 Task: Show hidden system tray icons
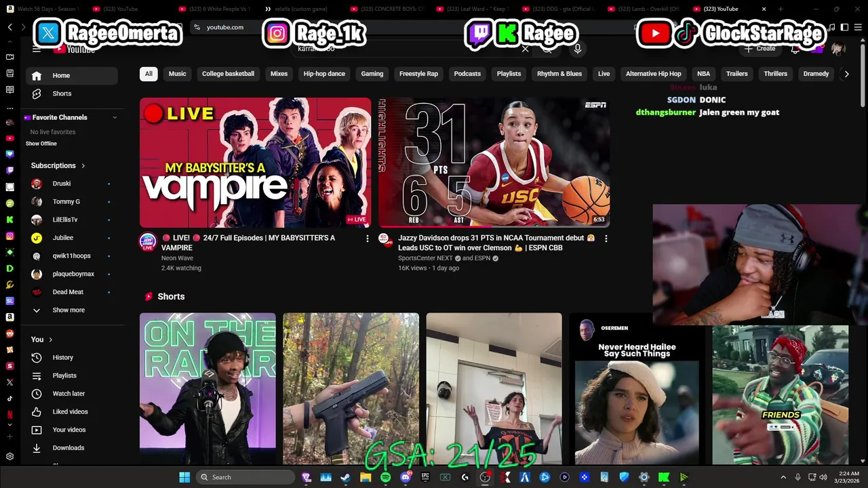click(x=783, y=477)
